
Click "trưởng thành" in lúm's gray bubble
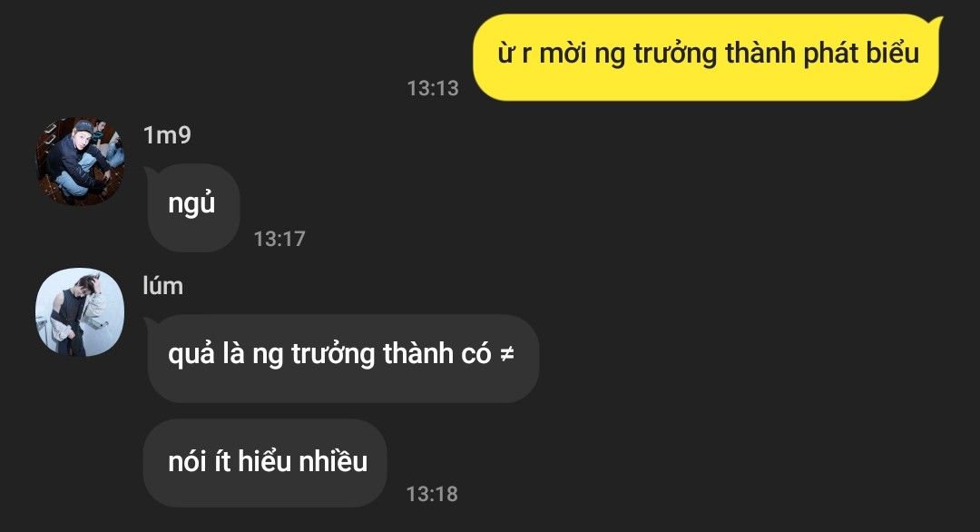point(373,354)
